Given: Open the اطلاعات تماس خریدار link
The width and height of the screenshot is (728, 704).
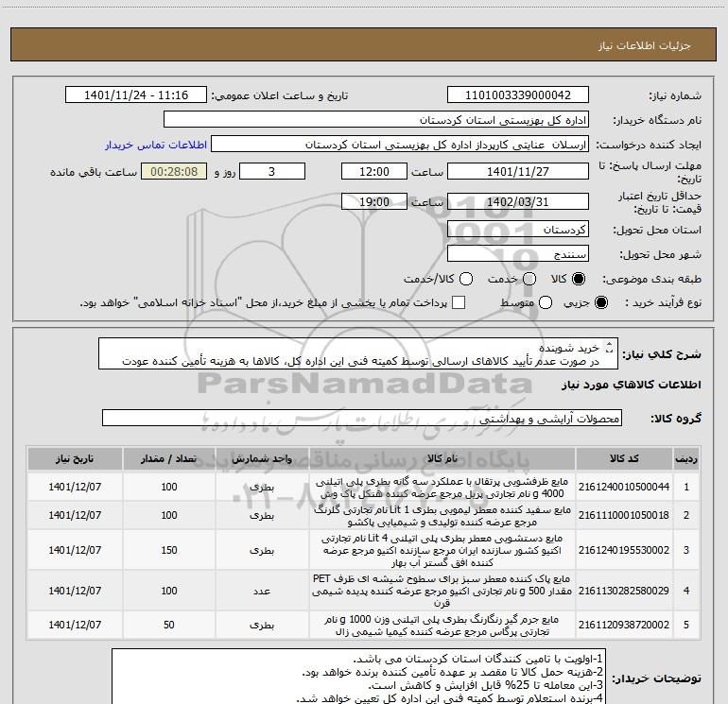Looking at the screenshot, I should [156, 145].
